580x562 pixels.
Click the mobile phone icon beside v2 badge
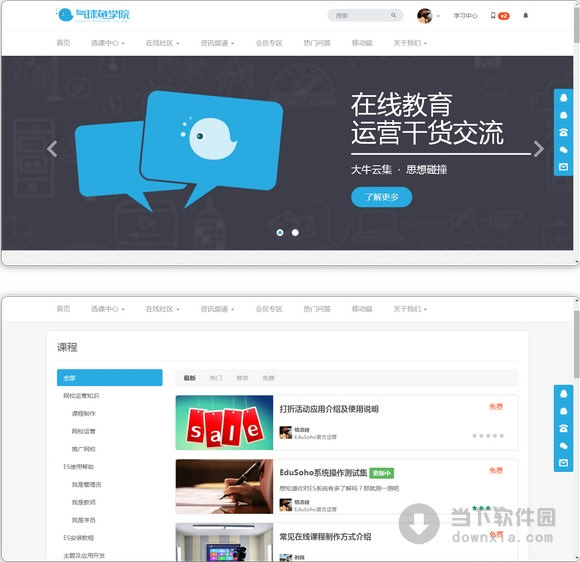pyautogui.click(x=493, y=16)
